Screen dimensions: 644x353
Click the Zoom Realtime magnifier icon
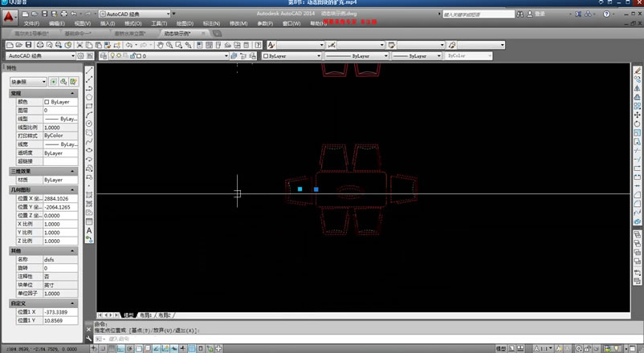[x=169, y=45]
